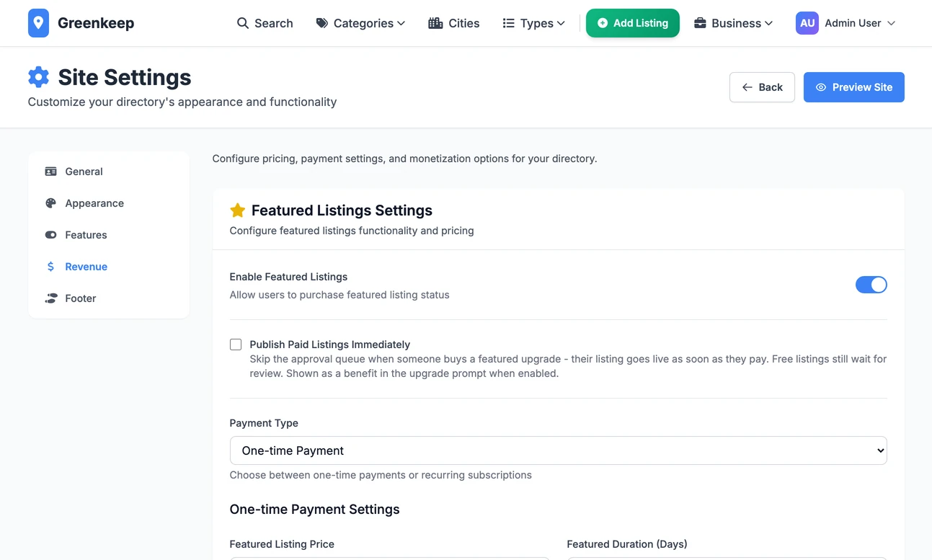The image size is (932, 560).
Task: Open the Payment Type dropdown
Action: coord(558,450)
